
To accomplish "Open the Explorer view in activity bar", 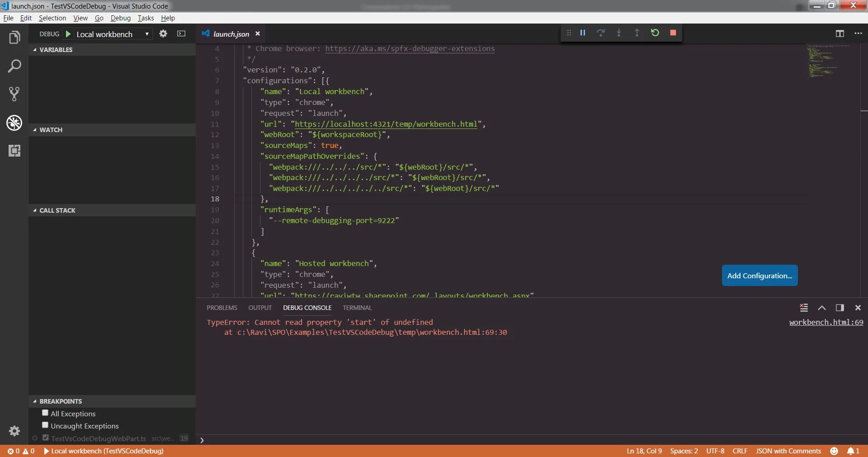I will [x=14, y=38].
